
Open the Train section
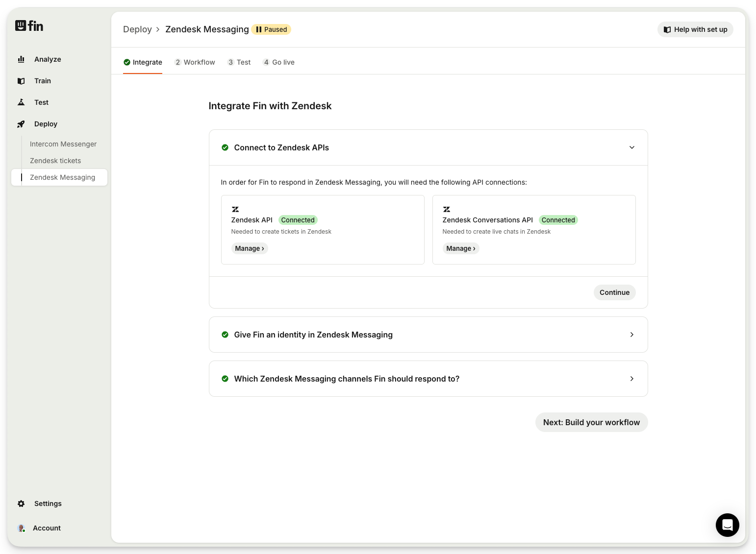coord(42,81)
